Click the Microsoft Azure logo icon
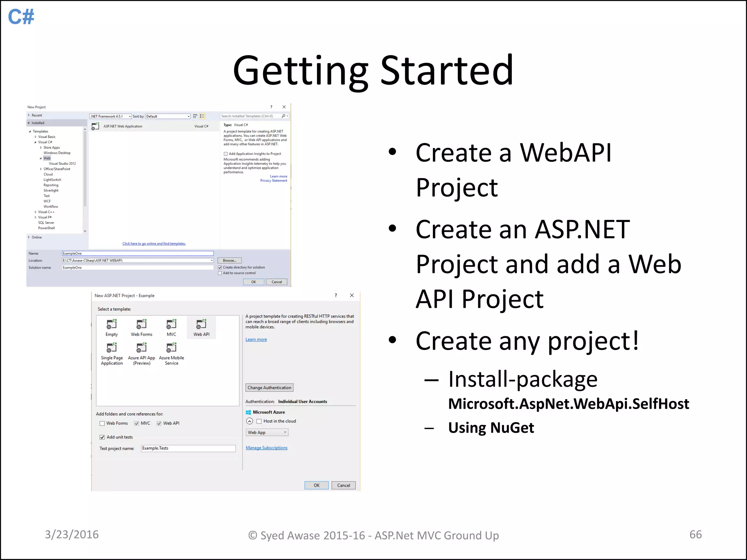The width and height of the screenshot is (747, 560). point(248,412)
